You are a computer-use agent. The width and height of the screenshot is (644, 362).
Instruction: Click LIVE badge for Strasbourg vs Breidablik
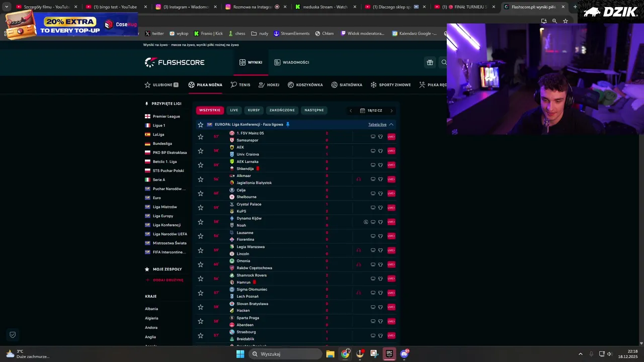pyautogui.click(x=391, y=335)
